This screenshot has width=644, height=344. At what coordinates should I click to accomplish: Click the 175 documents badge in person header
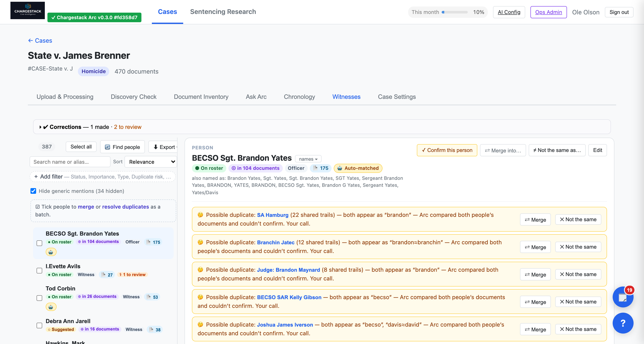321,168
